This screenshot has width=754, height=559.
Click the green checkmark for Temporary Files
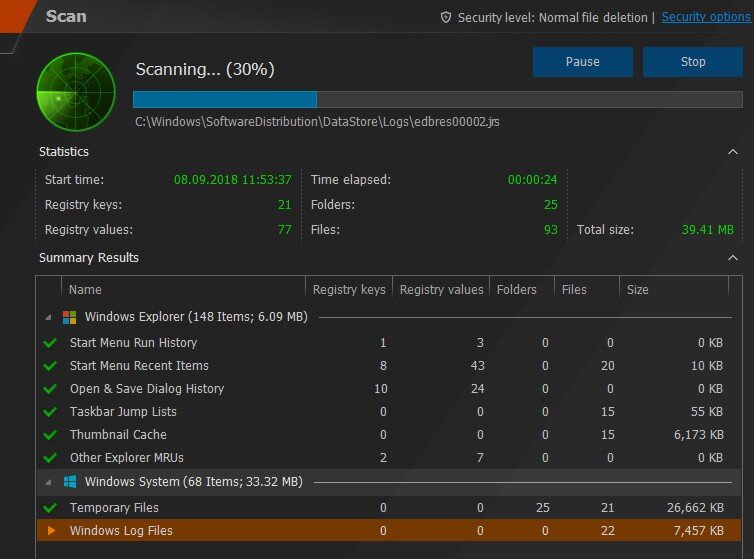pyautogui.click(x=50, y=508)
